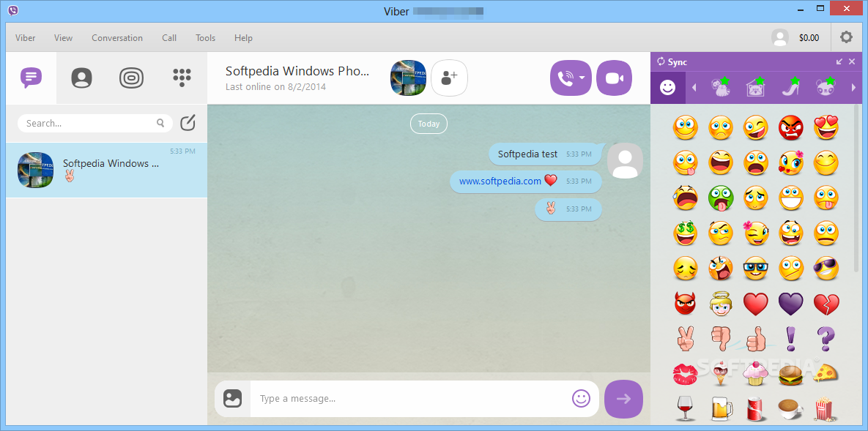Open the www.softpedia.com link

click(x=500, y=181)
